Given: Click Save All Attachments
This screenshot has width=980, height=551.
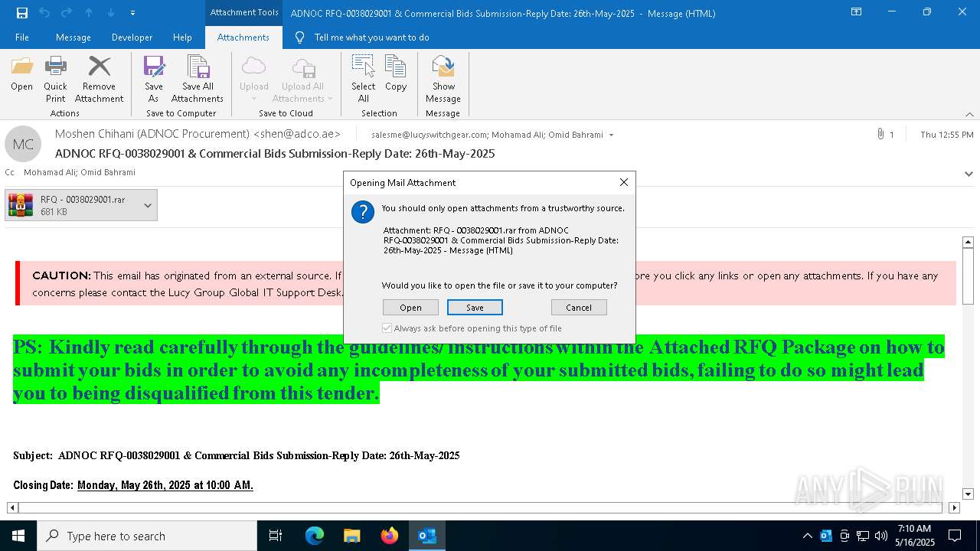Looking at the screenshot, I should coord(198,80).
